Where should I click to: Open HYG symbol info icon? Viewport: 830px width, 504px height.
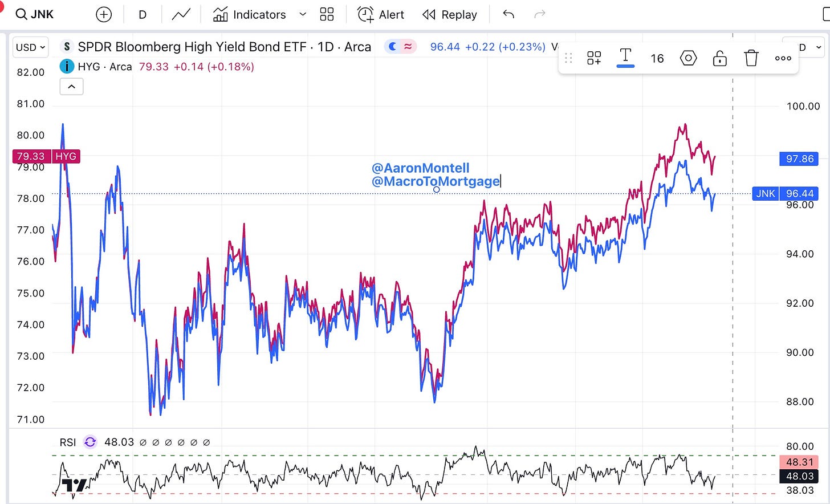click(x=67, y=67)
